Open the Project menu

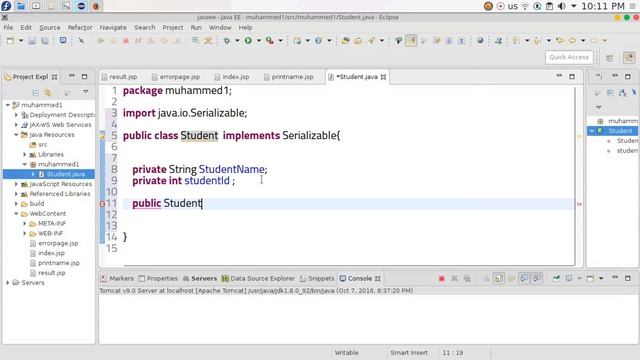click(x=173, y=27)
